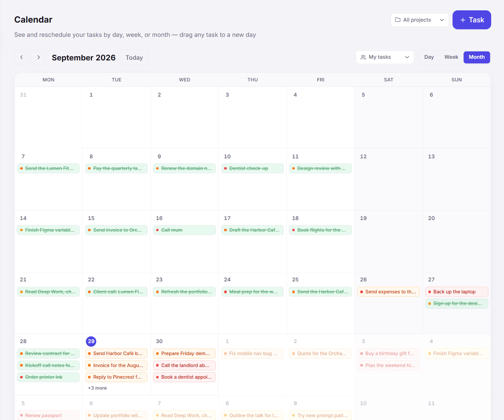Switch to Day view
Screen dimensions: 504x420
[429, 57]
